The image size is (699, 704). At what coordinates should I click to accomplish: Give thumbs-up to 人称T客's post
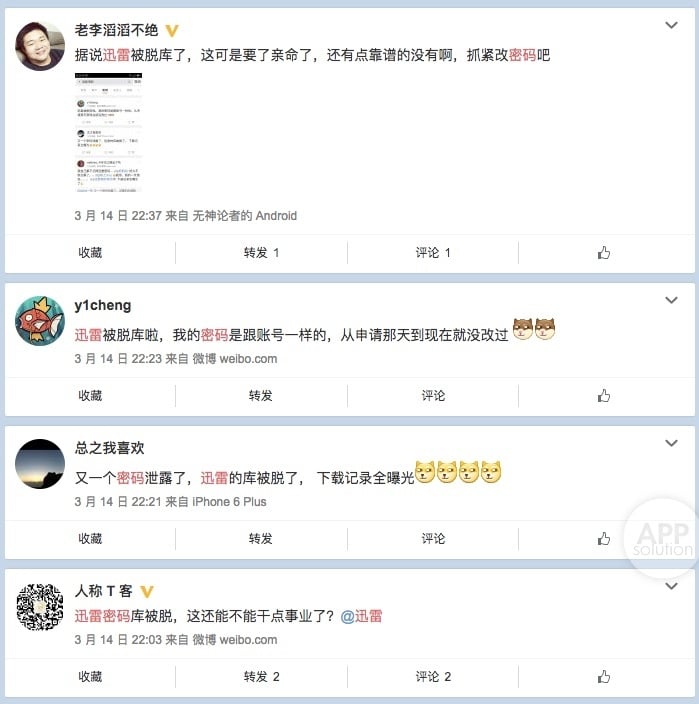[603, 677]
